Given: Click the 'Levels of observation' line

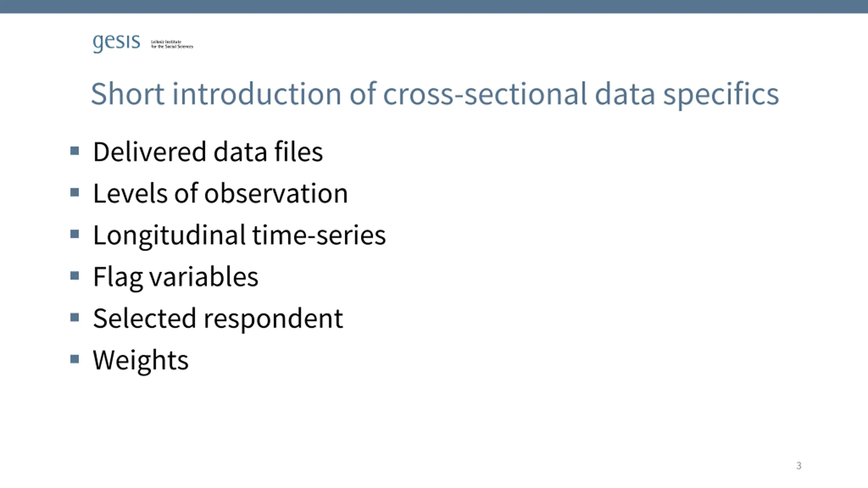Looking at the screenshot, I should click(x=220, y=193).
